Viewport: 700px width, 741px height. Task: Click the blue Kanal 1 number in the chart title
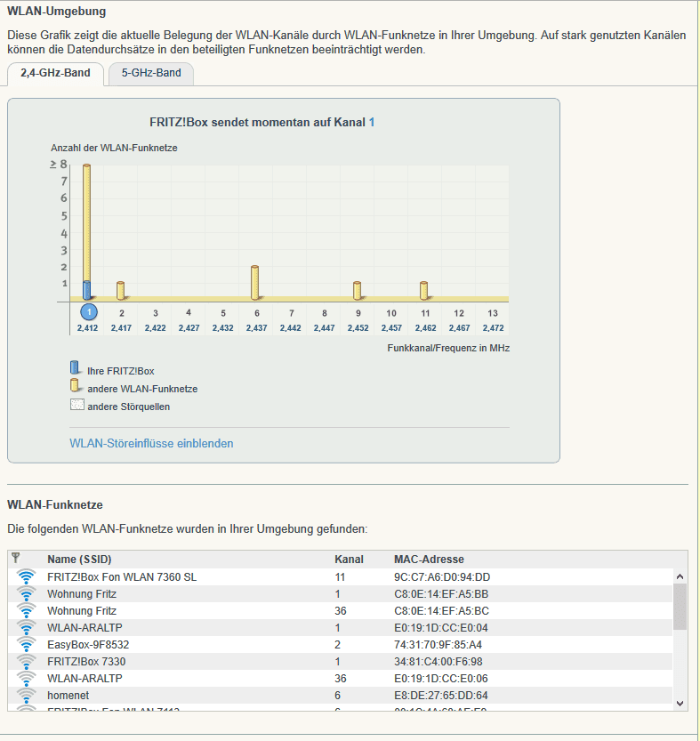pyautogui.click(x=372, y=123)
